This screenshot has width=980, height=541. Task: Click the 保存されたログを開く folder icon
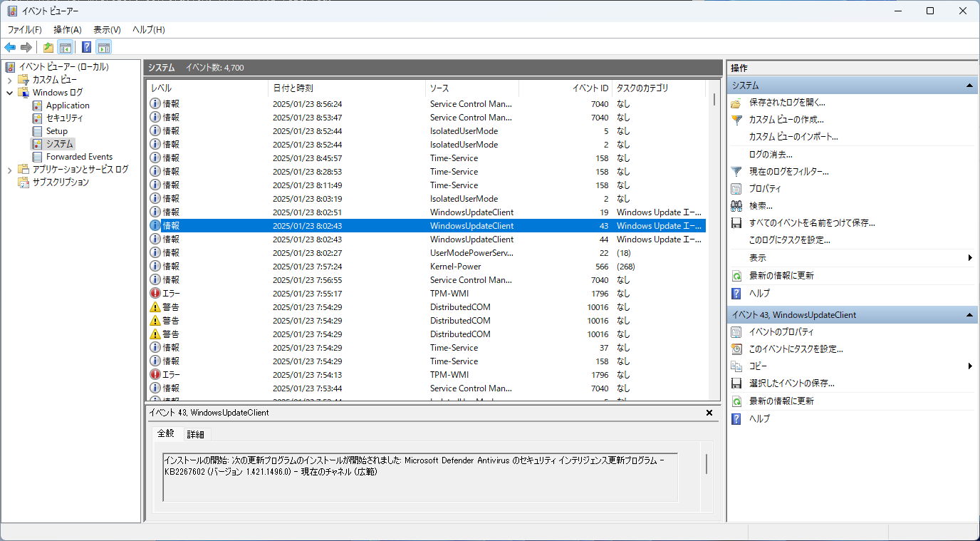coord(736,103)
